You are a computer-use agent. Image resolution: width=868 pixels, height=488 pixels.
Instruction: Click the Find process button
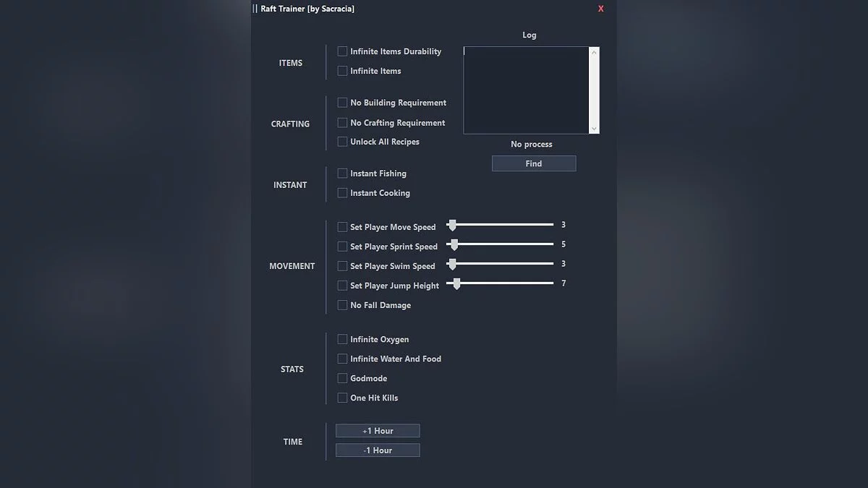pyautogui.click(x=534, y=163)
